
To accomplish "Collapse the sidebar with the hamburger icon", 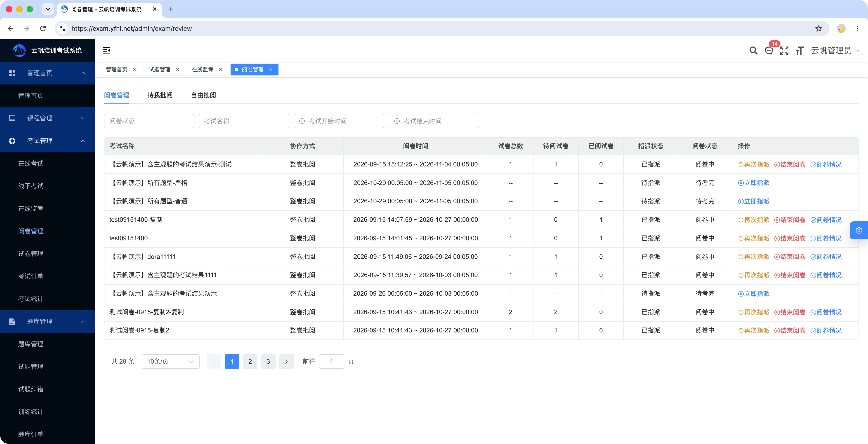I will click(106, 51).
